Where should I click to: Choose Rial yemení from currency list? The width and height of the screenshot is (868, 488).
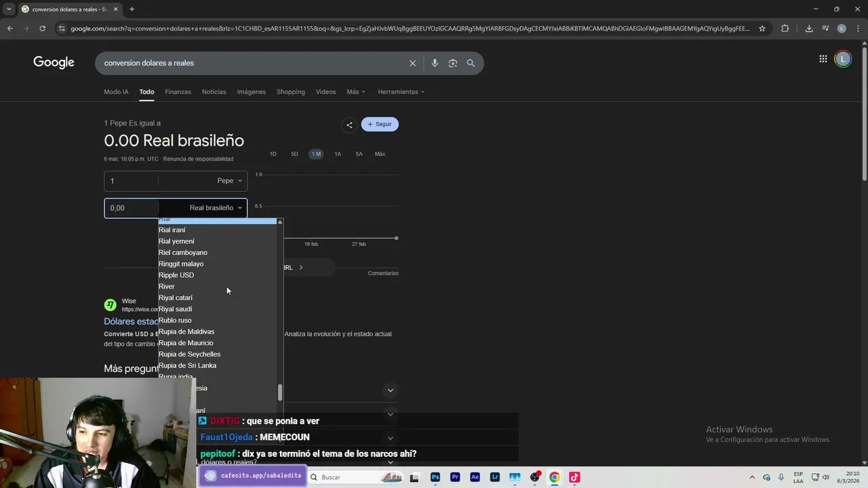tap(218, 241)
